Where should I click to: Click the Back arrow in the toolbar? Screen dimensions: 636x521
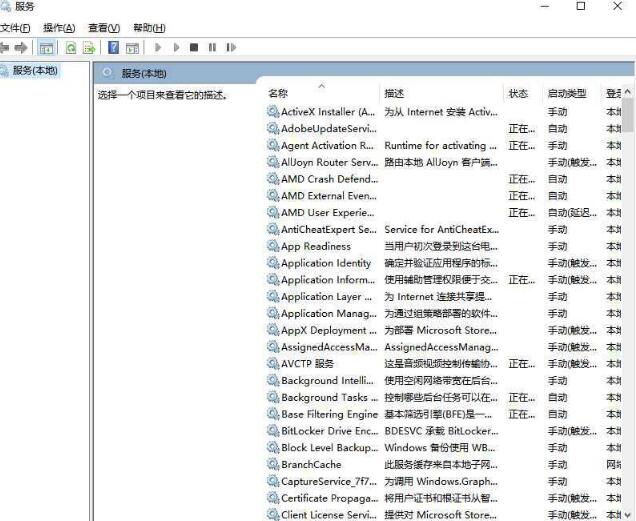coord(4,47)
